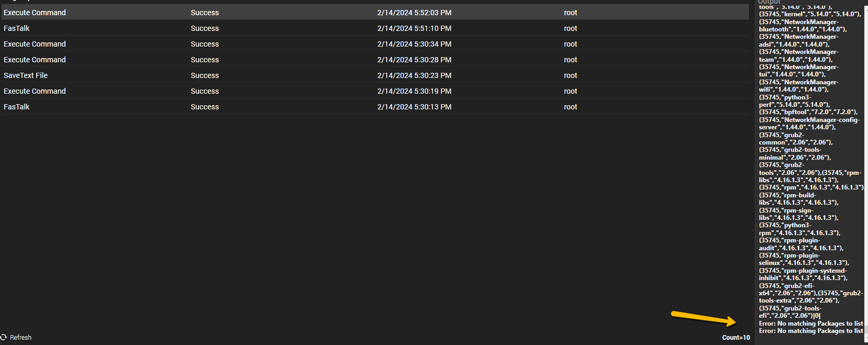Click Success status of SaveText File row

(204, 75)
